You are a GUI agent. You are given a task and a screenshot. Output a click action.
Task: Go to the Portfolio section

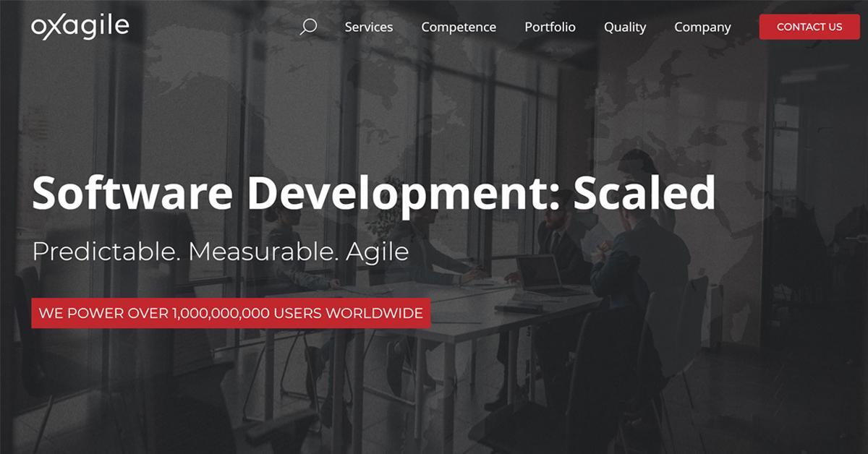tap(550, 27)
